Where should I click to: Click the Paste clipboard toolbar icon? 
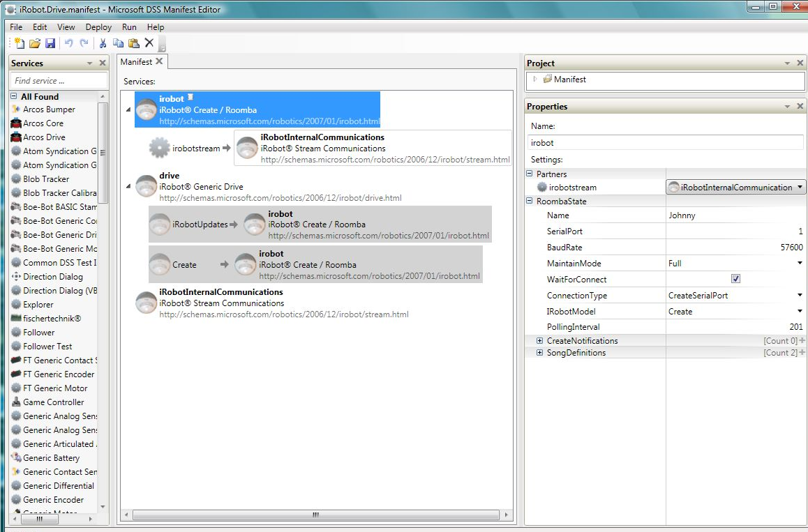pyautogui.click(x=133, y=43)
